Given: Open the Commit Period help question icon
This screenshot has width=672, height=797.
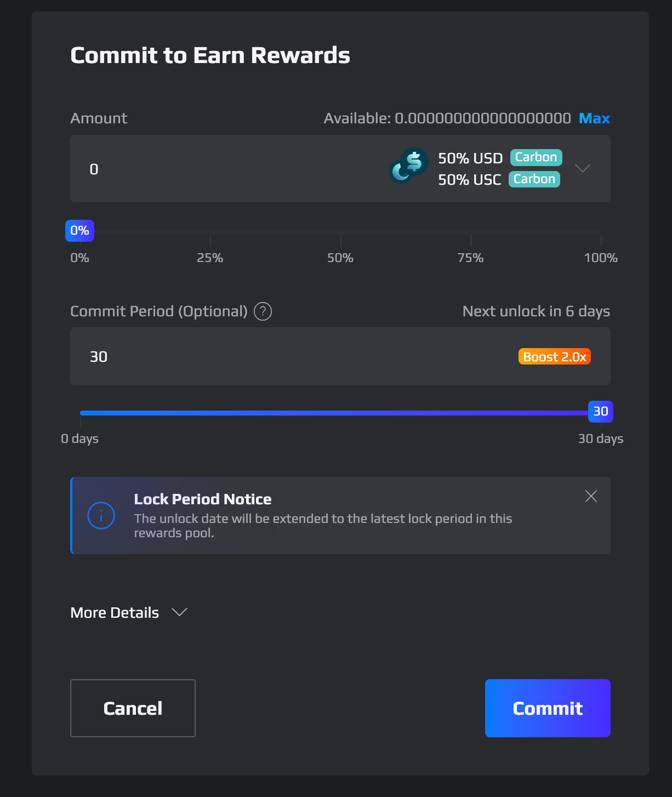Looking at the screenshot, I should [x=263, y=311].
